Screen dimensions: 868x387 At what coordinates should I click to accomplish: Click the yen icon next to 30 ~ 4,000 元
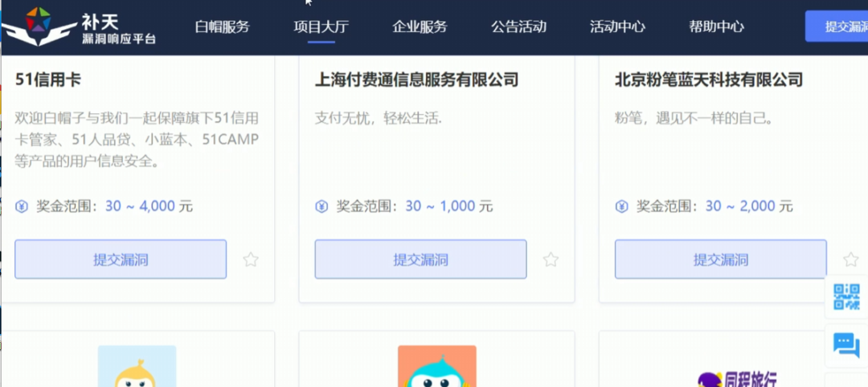point(22,207)
